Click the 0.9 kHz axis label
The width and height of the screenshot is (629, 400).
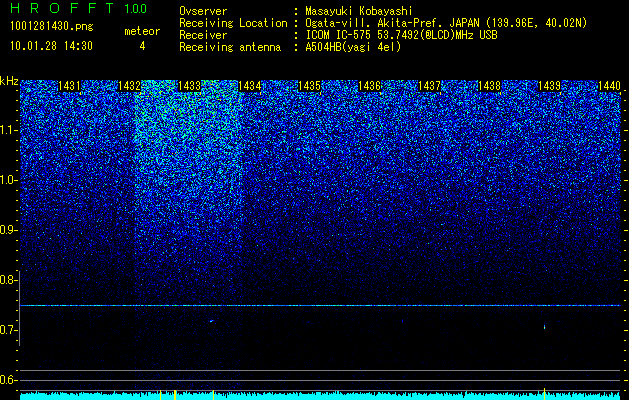pos(8,230)
